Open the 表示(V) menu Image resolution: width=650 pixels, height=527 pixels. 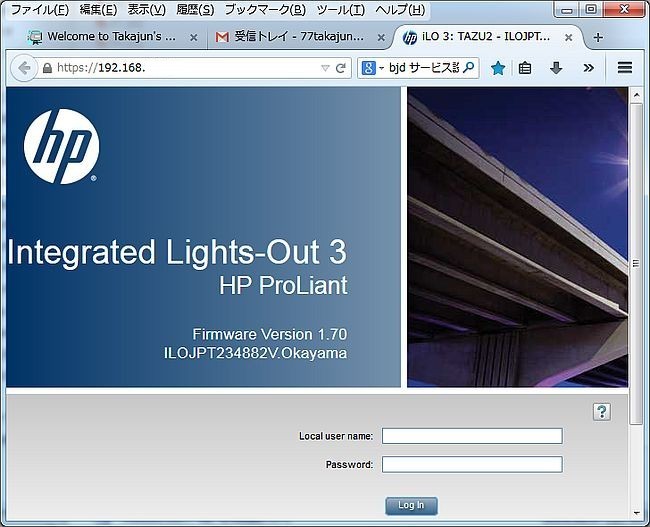click(x=146, y=10)
